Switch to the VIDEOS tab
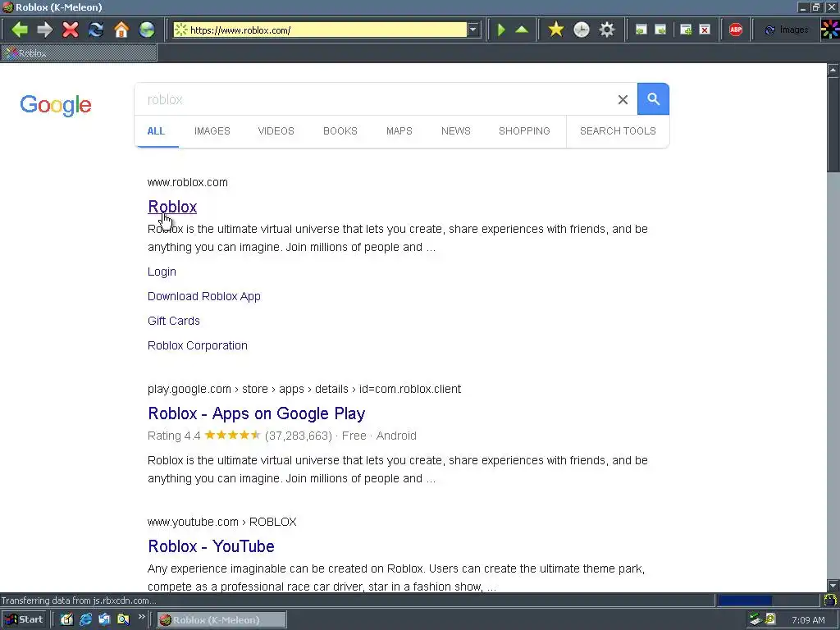 point(276,130)
